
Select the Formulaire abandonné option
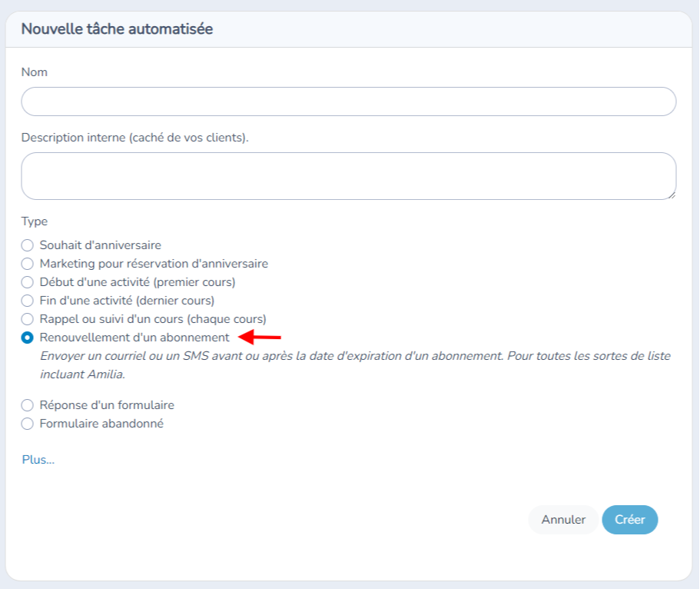coord(27,424)
